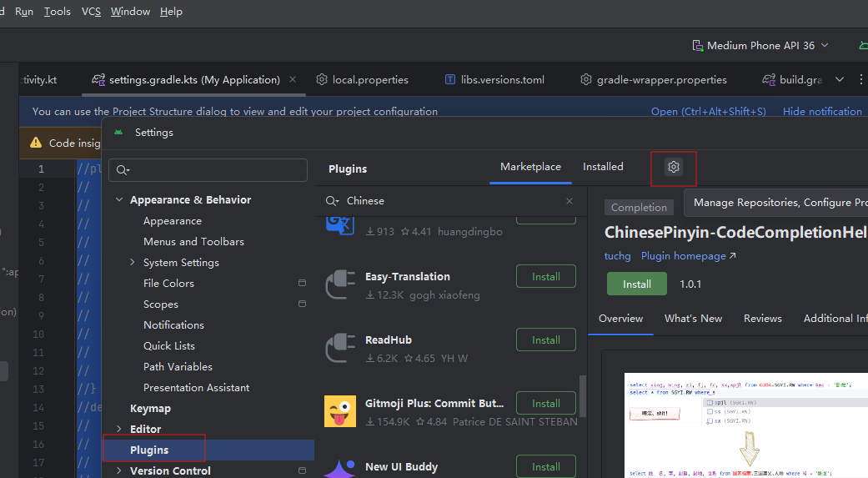Click Open (Ctrl+Alt+Shift+S) link

[709, 111]
